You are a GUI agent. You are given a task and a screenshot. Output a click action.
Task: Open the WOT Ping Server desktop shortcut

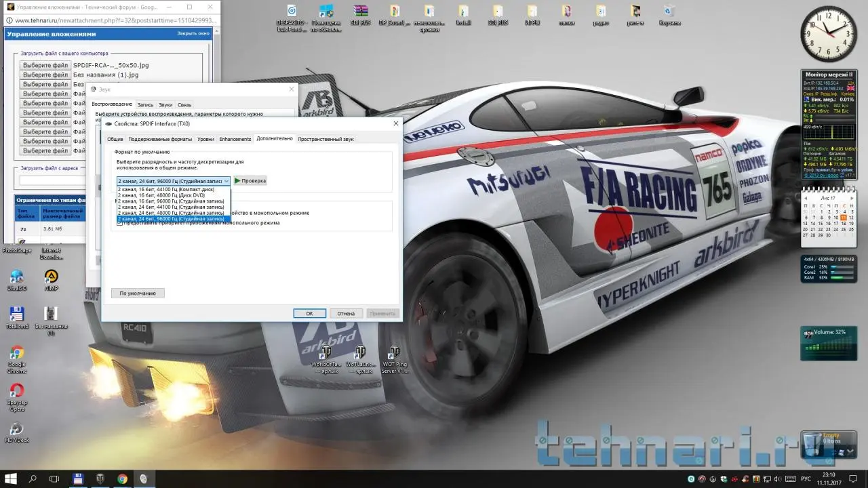394,353
